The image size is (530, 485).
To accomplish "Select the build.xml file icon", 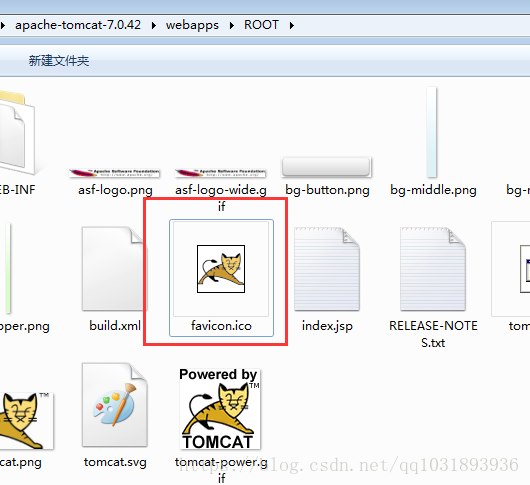I will [115, 269].
